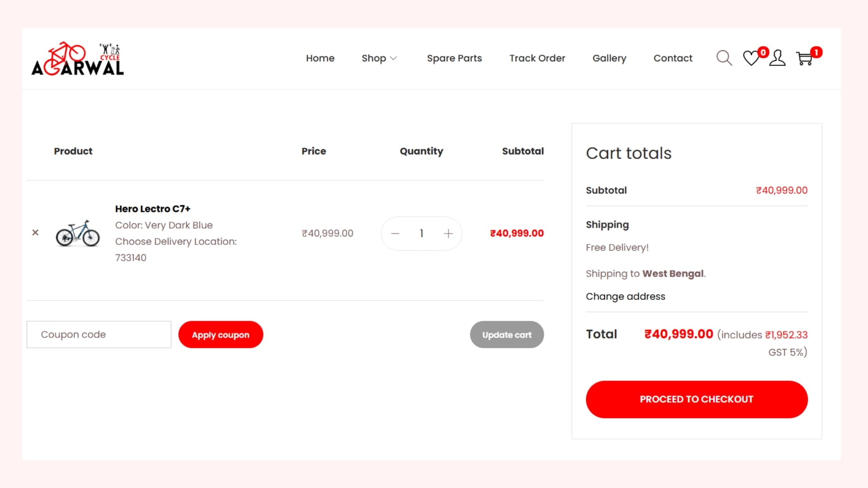
Task: Open the Contact page
Action: pos(673,58)
